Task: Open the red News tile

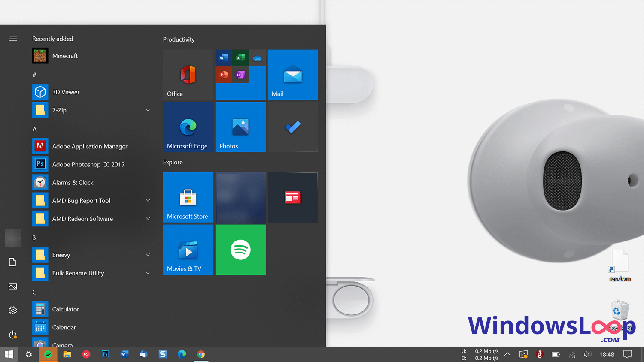Action: click(293, 197)
